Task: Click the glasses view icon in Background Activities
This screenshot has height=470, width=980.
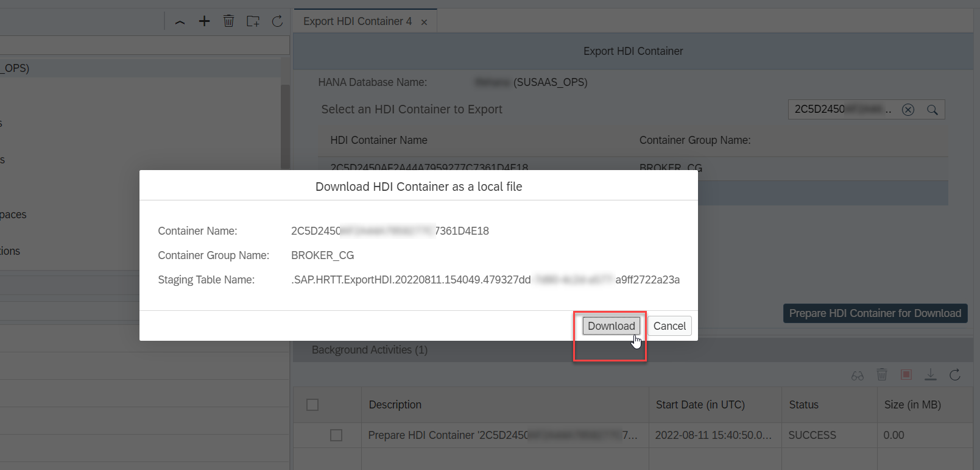Action: [858, 376]
